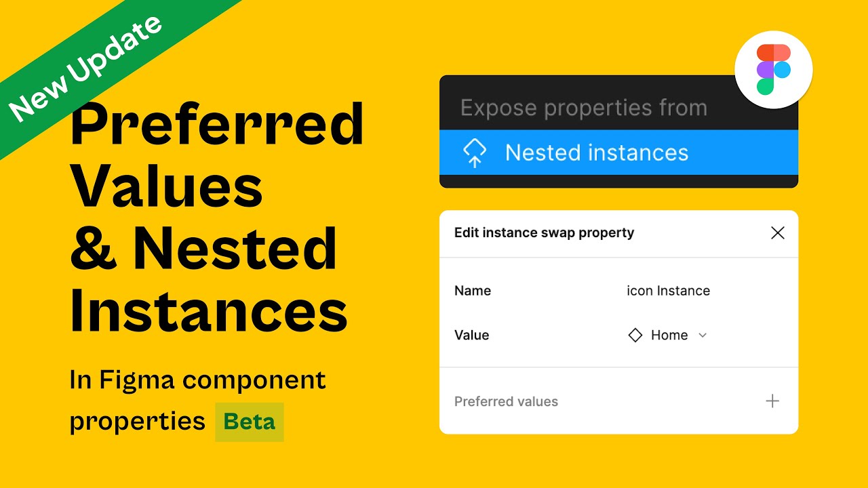Open the Home instance value dropdown
The width and height of the screenshot is (868, 488).
coord(669,335)
